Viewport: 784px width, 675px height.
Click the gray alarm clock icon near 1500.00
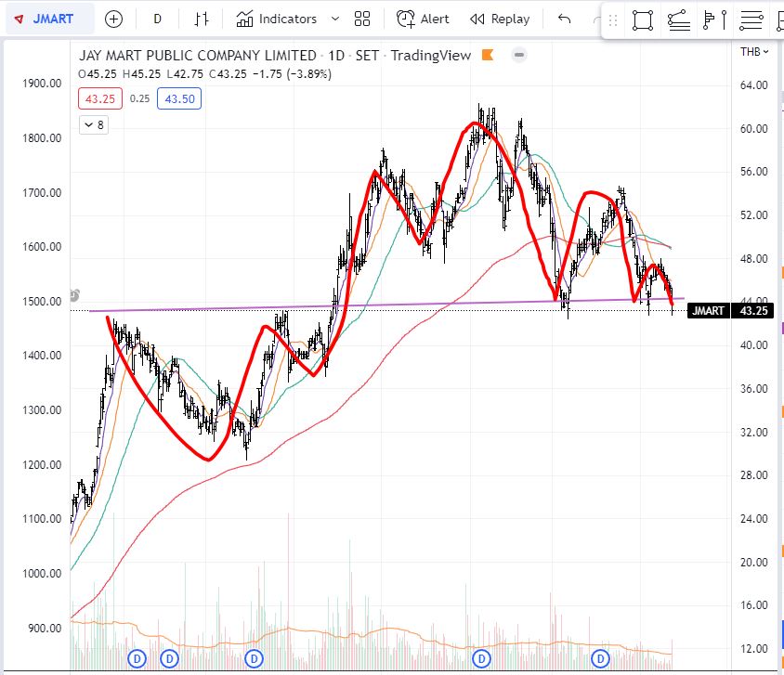74,295
